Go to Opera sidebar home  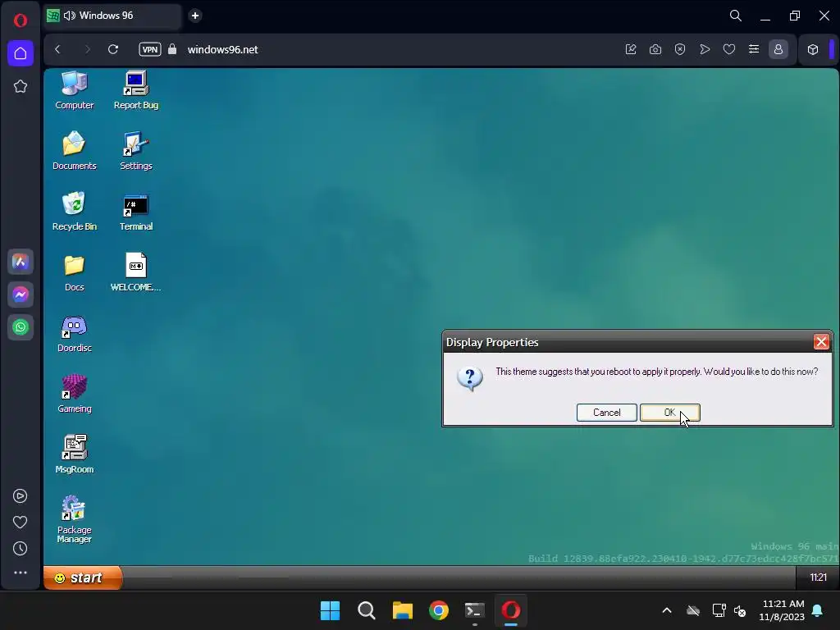pyautogui.click(x=21, y=53)
